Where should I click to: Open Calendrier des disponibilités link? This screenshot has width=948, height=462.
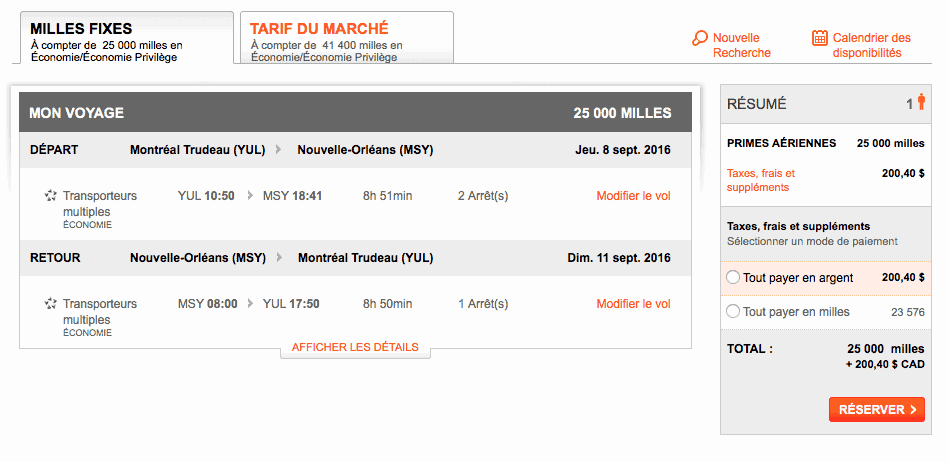coord(871,45)
